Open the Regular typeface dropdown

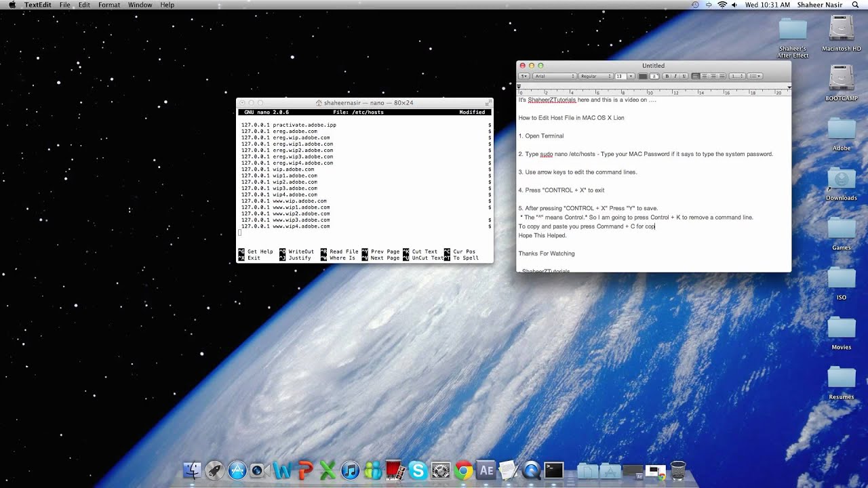tap(595, 76)
